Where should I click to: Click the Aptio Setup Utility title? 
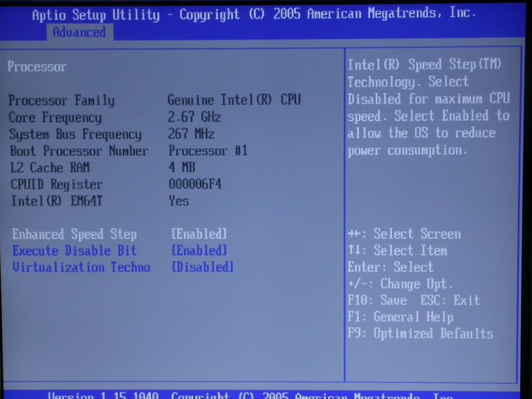(96, 15)
